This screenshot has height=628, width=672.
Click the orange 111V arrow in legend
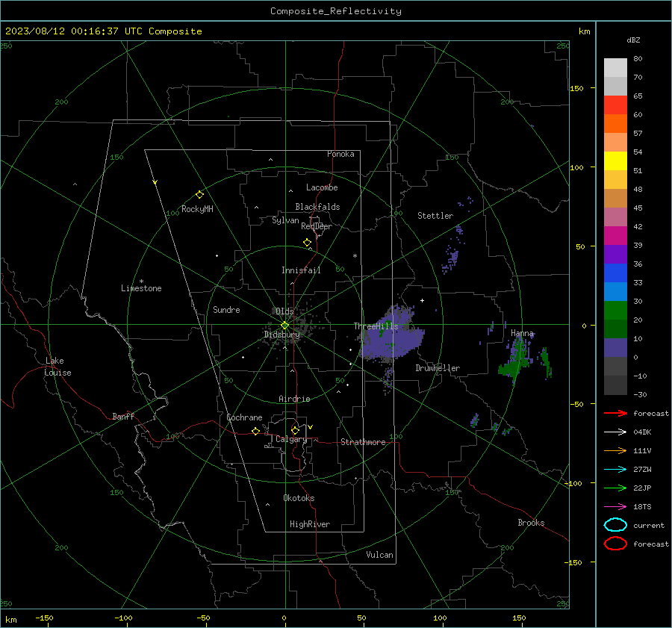615,450
